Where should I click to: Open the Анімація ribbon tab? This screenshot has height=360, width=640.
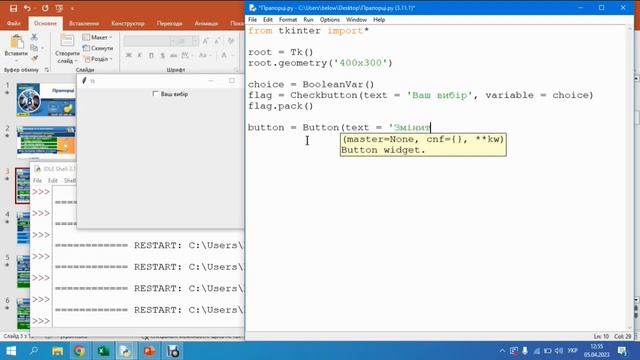pyautogui.click(x=206, y=24)
